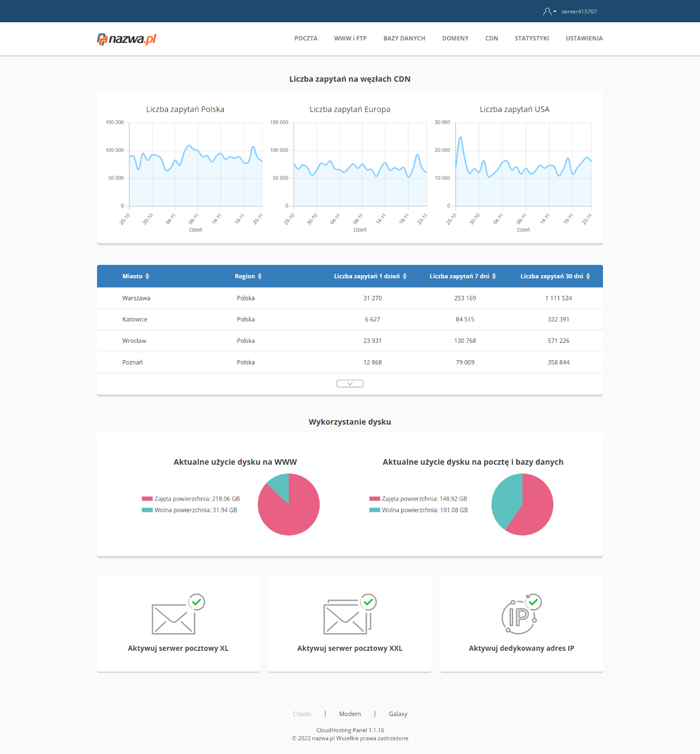Click value 6 627 in Katowice row
The width and height of the screenshot is (700, 754).
[x=372, y=320]
